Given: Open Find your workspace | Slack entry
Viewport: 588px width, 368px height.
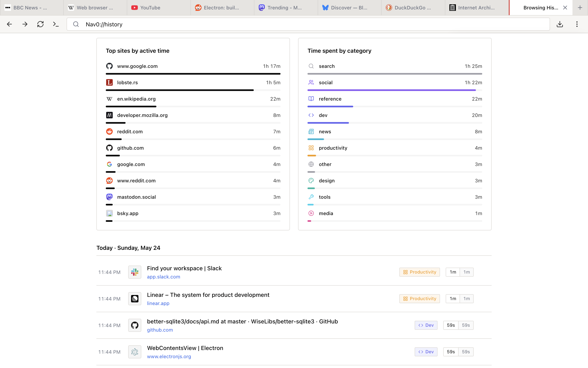Looking at the screenshot, I should tap(184, 268).
